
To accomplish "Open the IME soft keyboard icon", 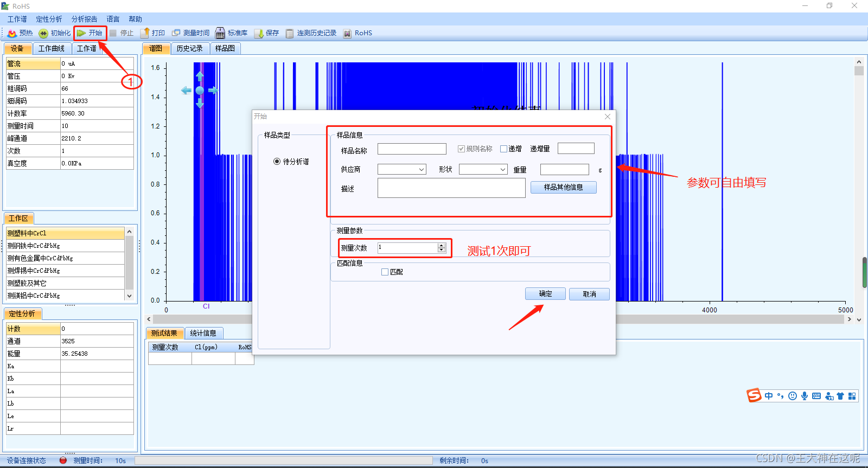I will coord(816,396).
